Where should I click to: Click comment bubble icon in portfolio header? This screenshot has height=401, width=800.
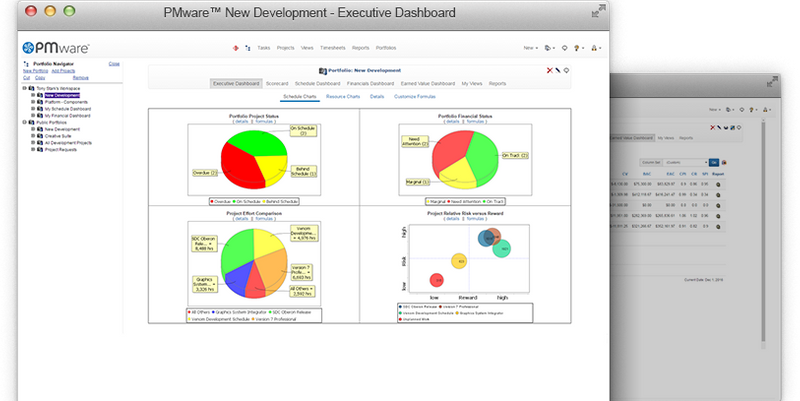[x=566, y=70]
